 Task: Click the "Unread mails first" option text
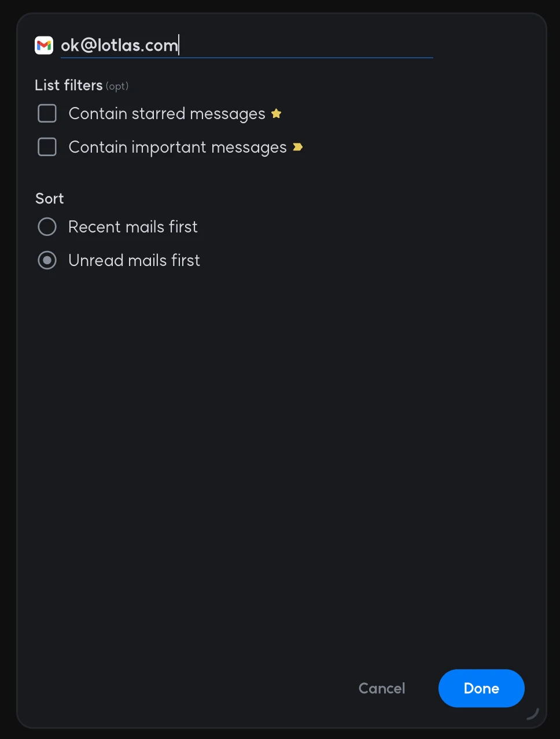click(134, 260)
